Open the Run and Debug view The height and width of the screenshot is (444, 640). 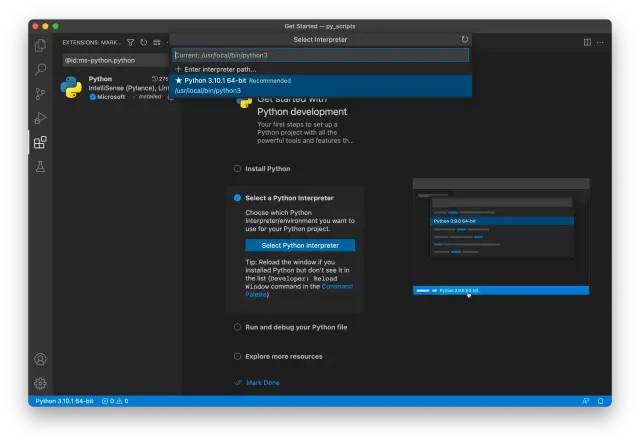[40, 118]
